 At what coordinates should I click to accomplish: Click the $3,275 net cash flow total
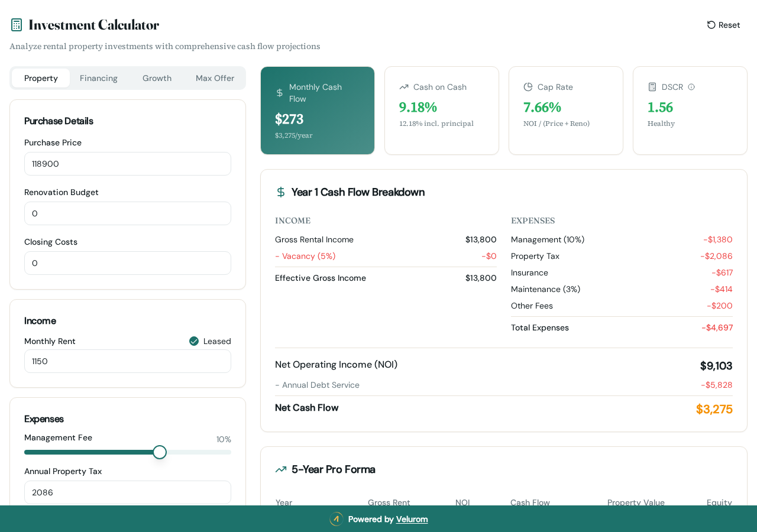point(714,409)
